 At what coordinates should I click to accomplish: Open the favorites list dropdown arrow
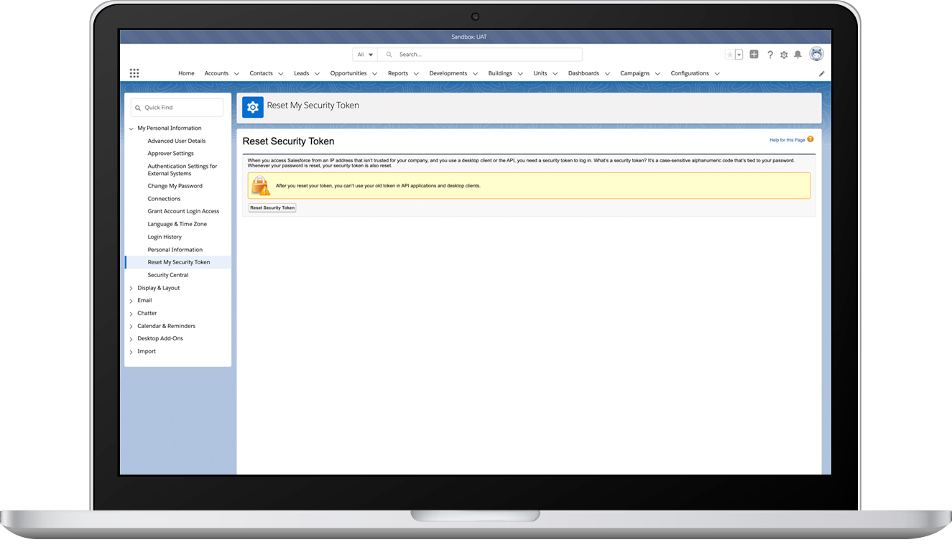737,54
